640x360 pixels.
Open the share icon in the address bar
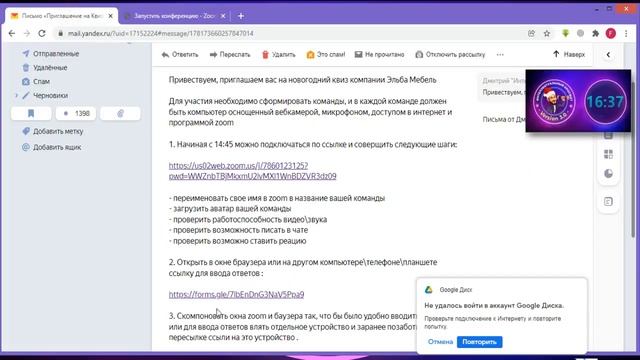pyautogui.click(x=531, y=33)
